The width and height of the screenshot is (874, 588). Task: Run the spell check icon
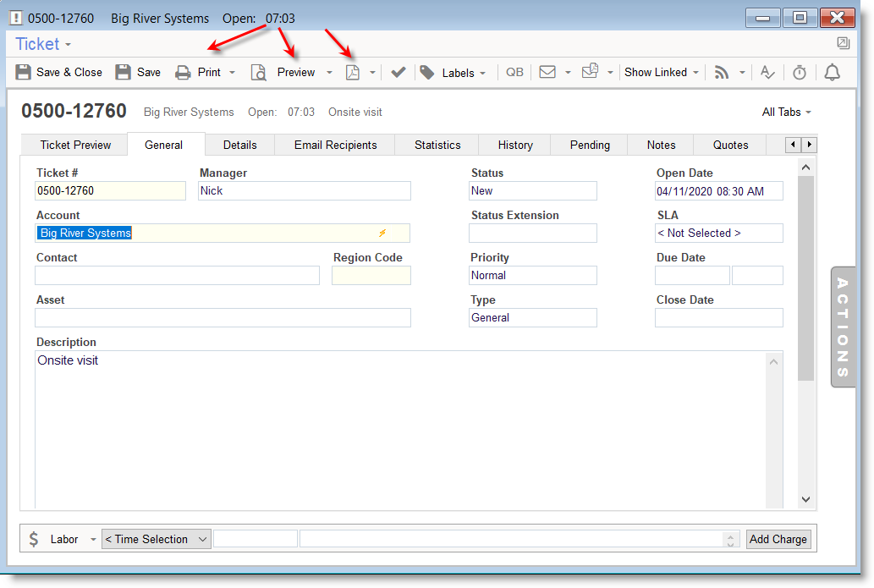click(767, 73)
